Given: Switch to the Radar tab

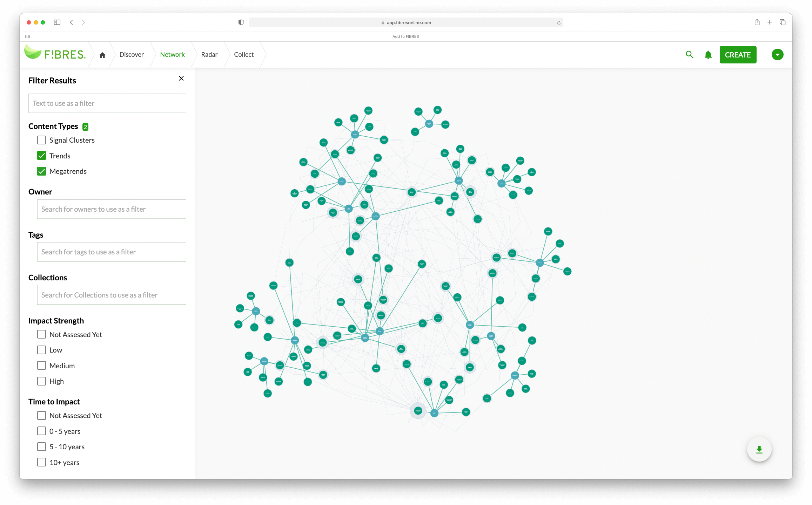Looking at the screenshot, I should 209,54.
